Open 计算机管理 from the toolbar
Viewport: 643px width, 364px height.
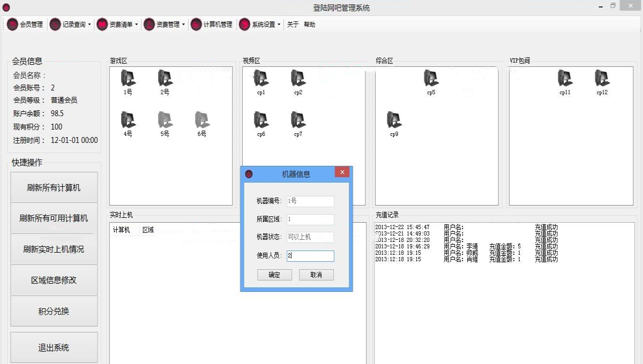[x=212, y=25]
